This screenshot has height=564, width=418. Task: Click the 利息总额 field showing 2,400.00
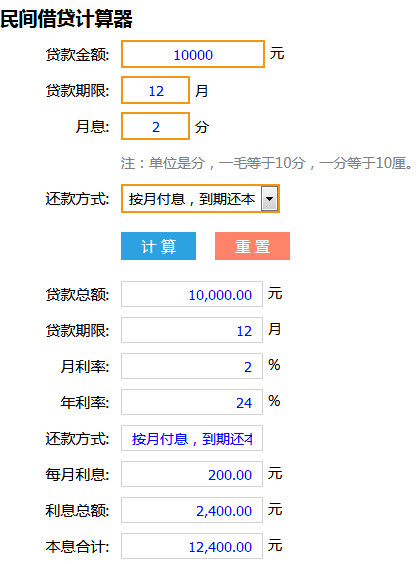tap(192, 510)
